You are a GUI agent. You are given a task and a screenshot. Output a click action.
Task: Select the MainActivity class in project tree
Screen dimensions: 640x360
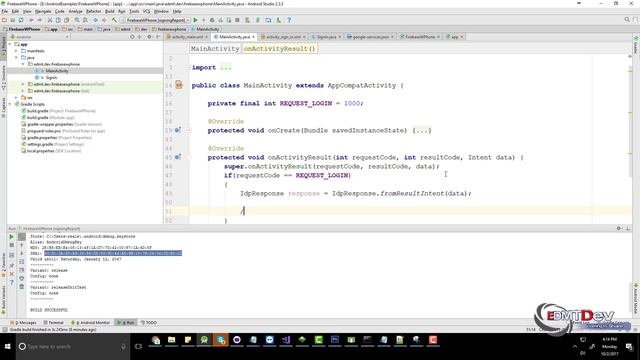coord(57,71)
